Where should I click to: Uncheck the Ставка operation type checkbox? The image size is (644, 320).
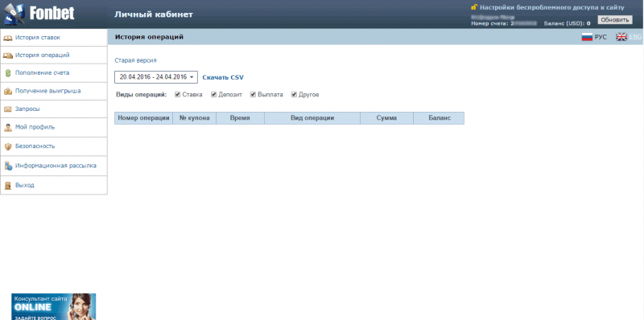click(x=177, y=94)
